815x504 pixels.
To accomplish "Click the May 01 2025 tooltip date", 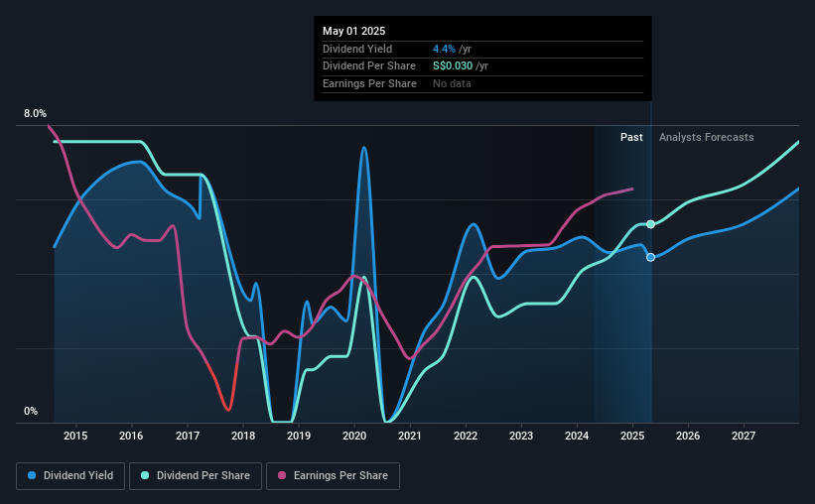I will [x=354, y=31].
